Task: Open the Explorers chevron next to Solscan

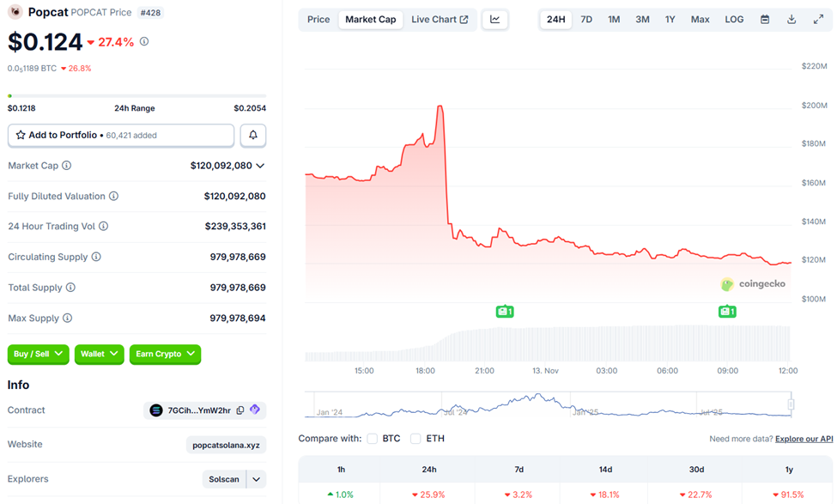Action: coord(255,479)
